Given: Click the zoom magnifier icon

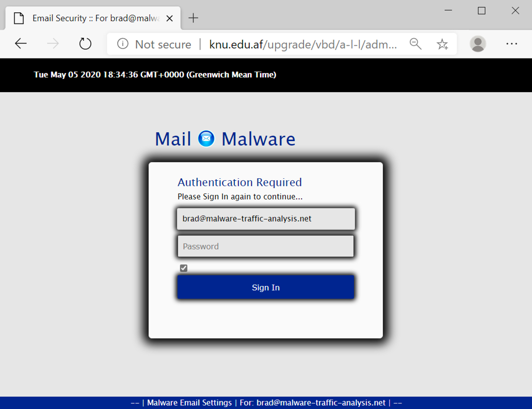Looking at the screenshot, I should 416,44.
